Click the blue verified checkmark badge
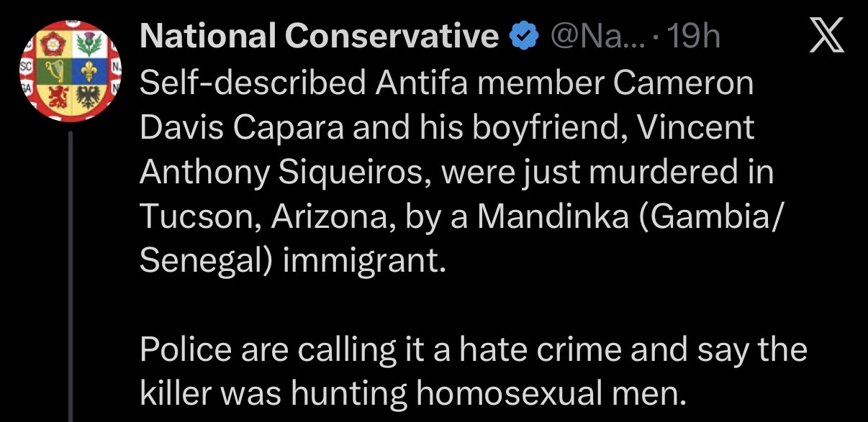868x422 pixels. click(524, 37)
